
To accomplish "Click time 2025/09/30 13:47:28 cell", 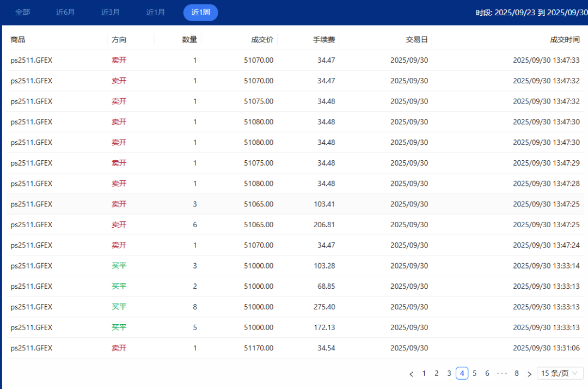I will pos(547,184).
